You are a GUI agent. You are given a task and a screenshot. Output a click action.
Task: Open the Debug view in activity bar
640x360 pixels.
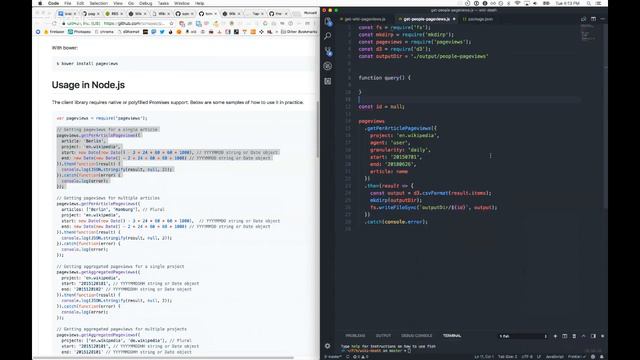328,66
